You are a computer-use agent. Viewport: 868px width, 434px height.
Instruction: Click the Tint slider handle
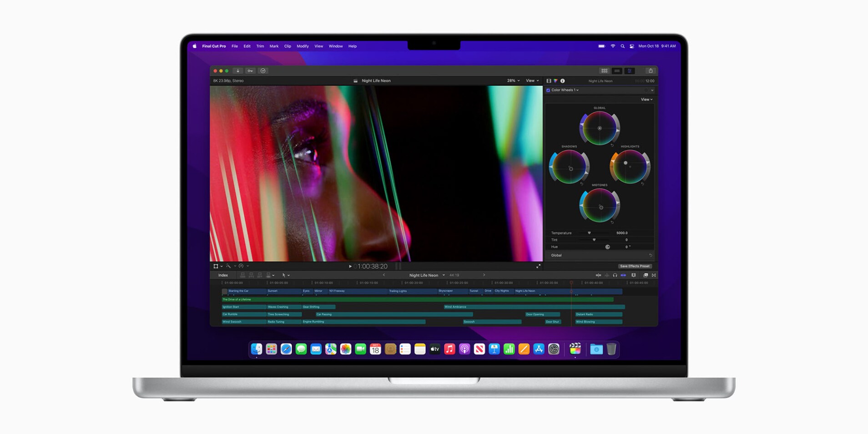(594, 240)
